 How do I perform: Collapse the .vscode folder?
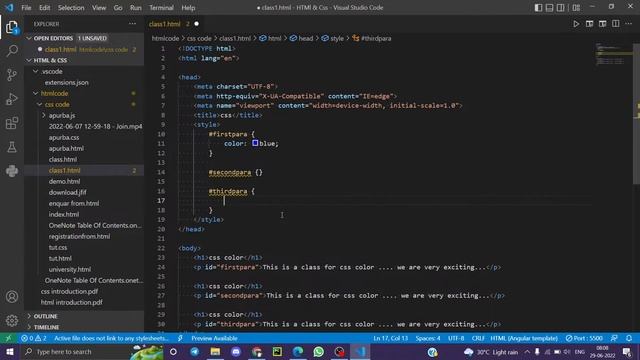[x=36, y=71]
